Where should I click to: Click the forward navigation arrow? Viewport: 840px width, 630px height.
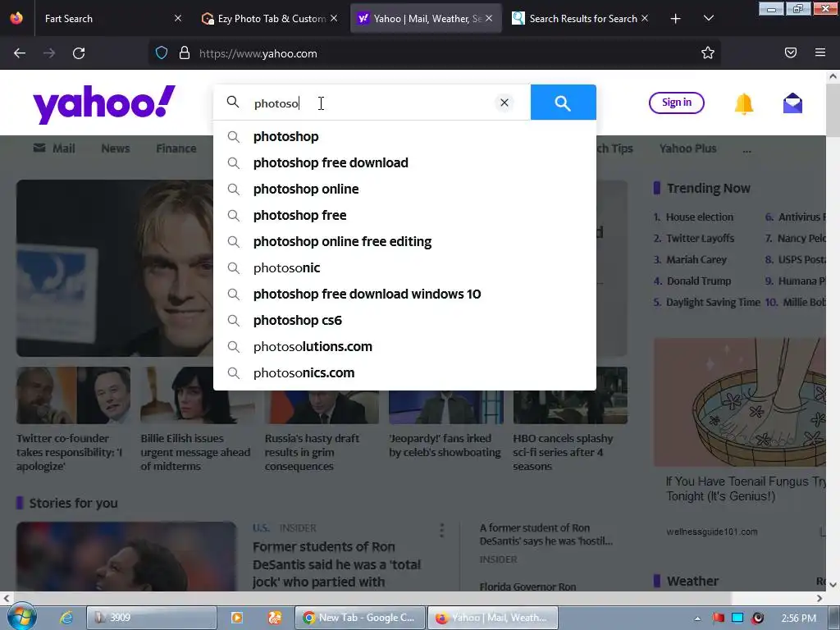48,53
